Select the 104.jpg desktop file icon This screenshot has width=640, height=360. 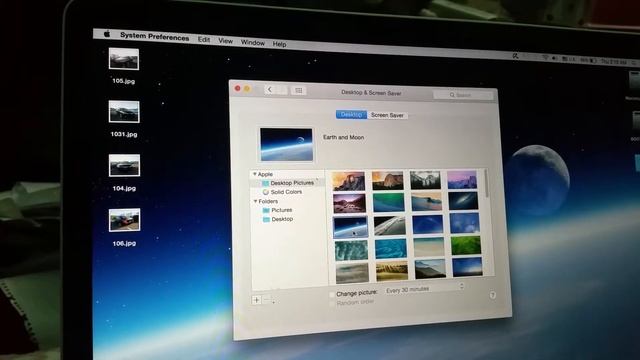point(124,165)
